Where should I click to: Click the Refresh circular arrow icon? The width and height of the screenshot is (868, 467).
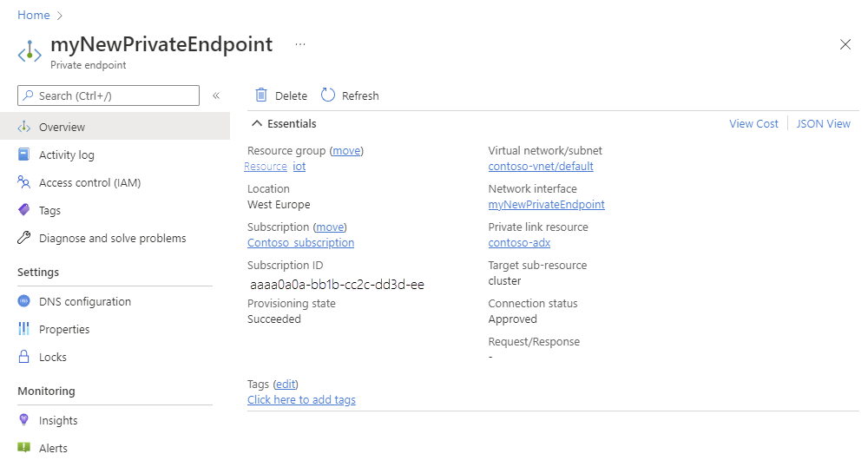pos(327,95)
